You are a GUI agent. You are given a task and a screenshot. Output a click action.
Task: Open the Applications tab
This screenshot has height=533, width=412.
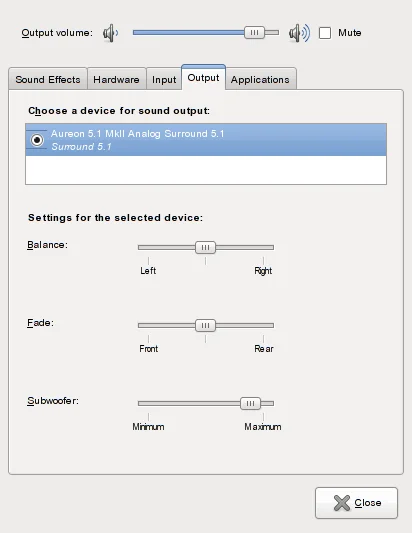tap(260, 79)
